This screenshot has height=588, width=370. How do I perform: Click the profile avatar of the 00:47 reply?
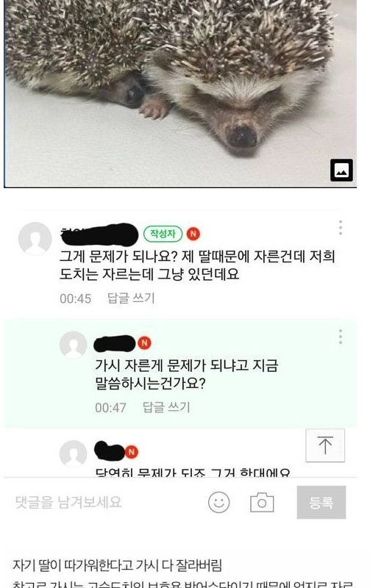(x=73, y=345)
